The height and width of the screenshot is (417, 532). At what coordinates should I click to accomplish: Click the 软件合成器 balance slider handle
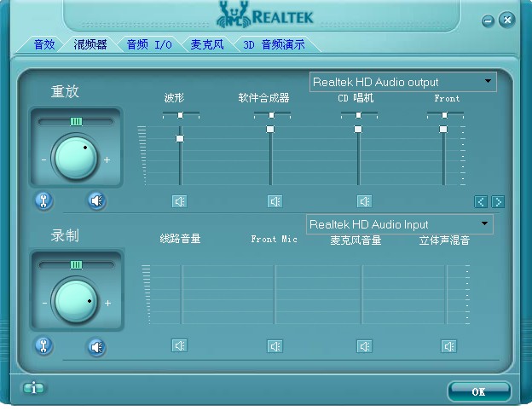tap(271, 115)
